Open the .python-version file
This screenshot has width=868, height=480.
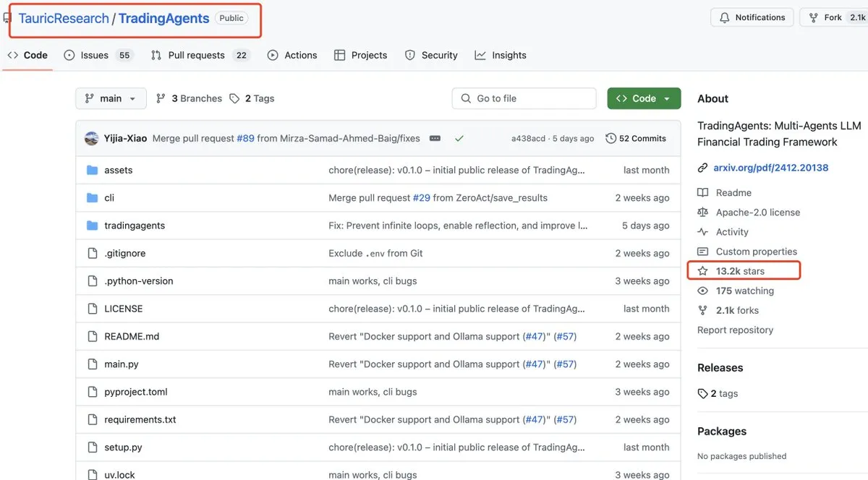tap(139, 280)
